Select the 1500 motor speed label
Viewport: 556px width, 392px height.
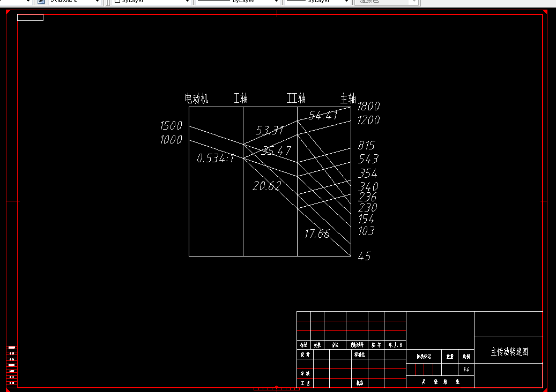tap(171, 125)
